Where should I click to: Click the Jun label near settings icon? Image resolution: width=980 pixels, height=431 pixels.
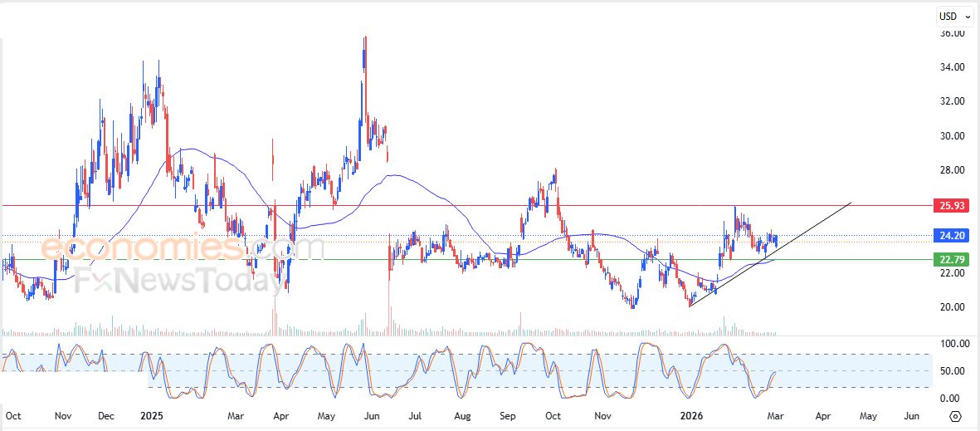click(x=910, y=415)
